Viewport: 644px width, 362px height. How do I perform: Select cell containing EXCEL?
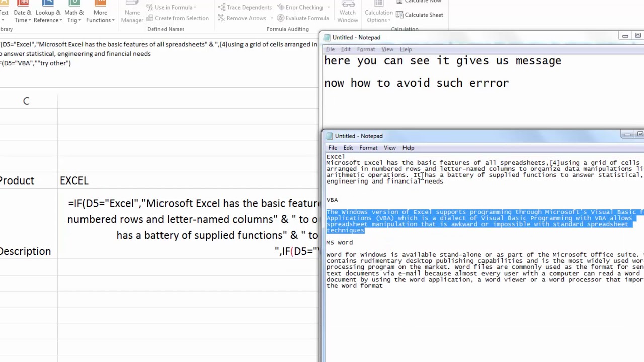188,180
